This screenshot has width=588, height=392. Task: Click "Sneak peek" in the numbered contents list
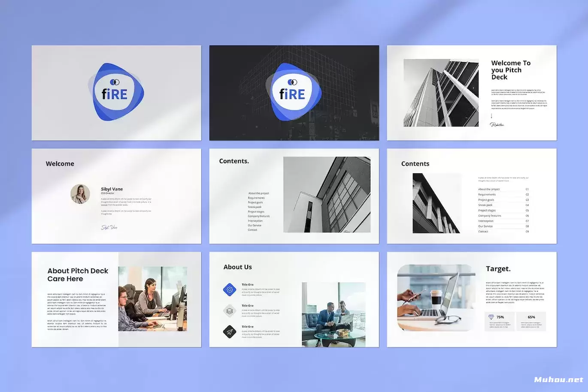pyautogui.click(x=485, y=205)
